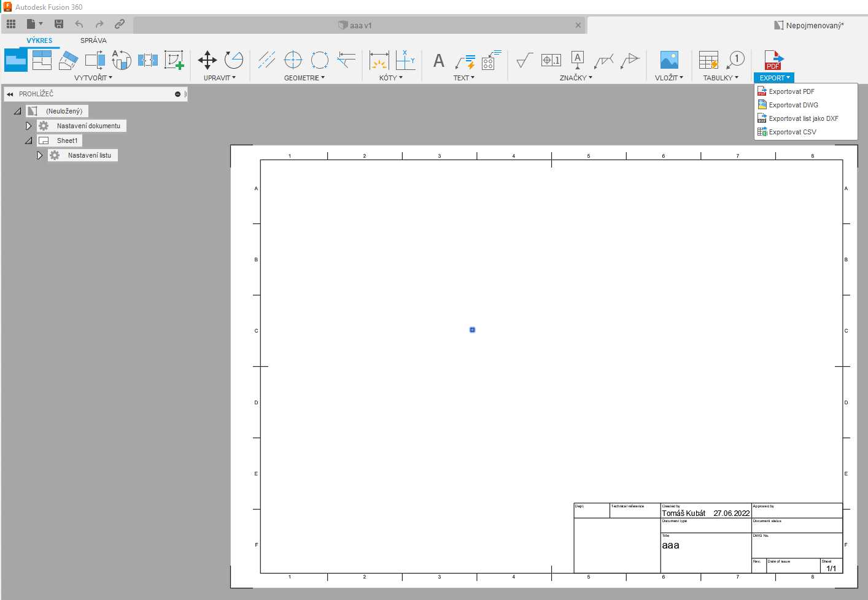Expand the Nastavení listu node
Image resolution: width=868 pixels, height=600 pixels.
(x=39, y=155)
